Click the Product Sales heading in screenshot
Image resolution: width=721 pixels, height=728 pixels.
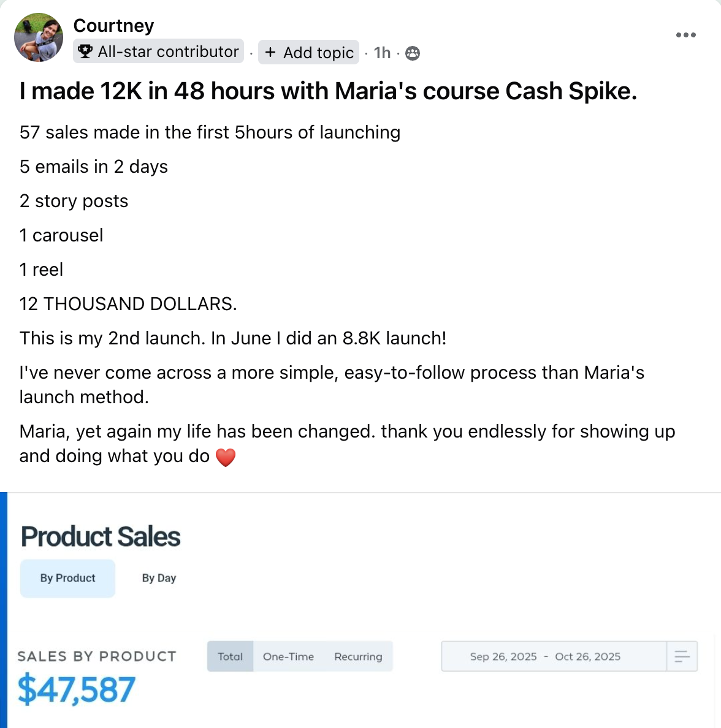tap(101, 536)
